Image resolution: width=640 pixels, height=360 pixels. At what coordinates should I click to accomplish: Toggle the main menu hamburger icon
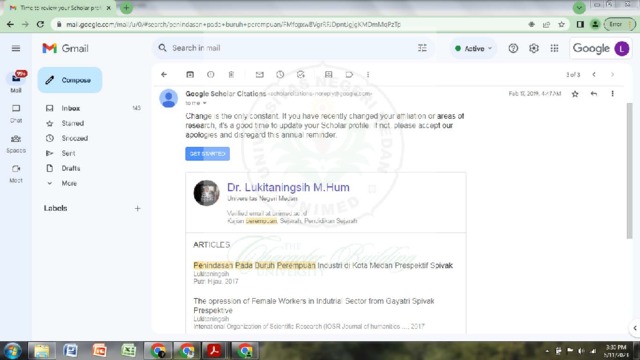16,49
